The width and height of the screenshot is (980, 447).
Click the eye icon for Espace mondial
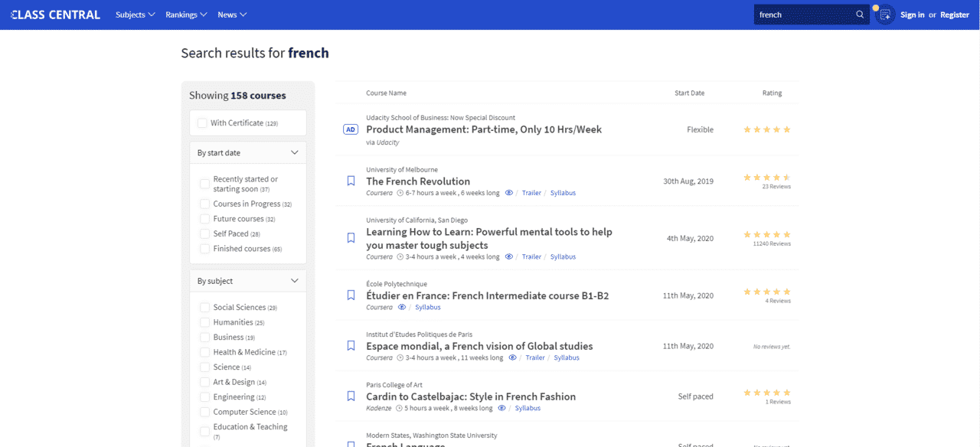513,357
